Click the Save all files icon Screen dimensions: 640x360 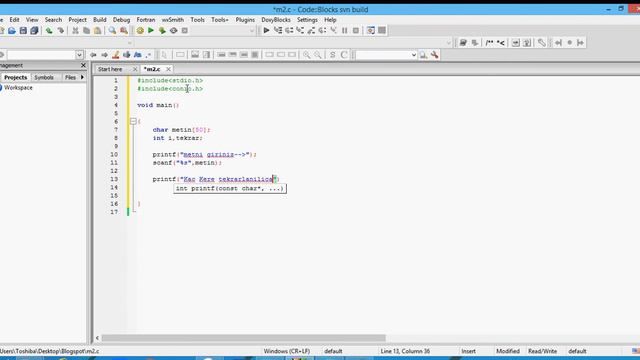34,31
